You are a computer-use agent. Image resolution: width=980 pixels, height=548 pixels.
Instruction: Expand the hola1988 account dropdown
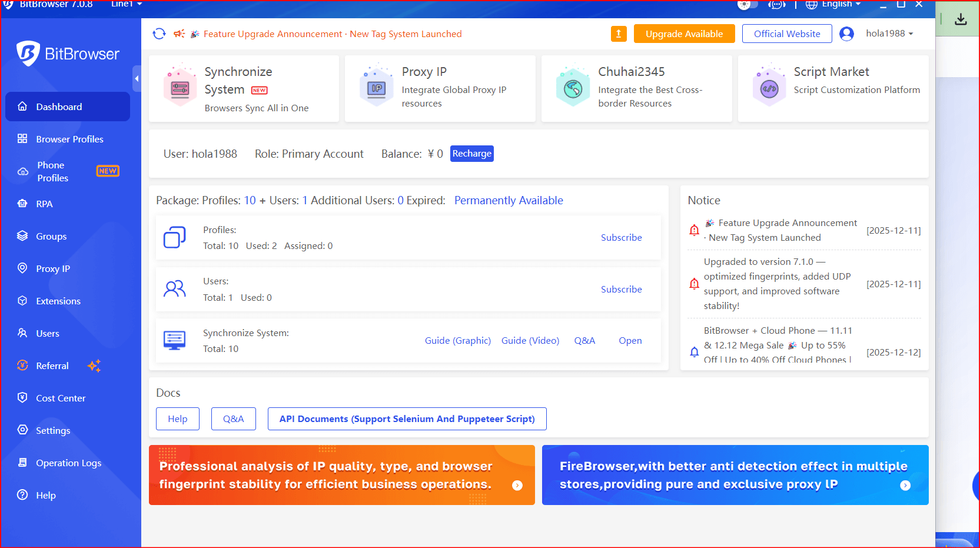(x=889, y=34)
